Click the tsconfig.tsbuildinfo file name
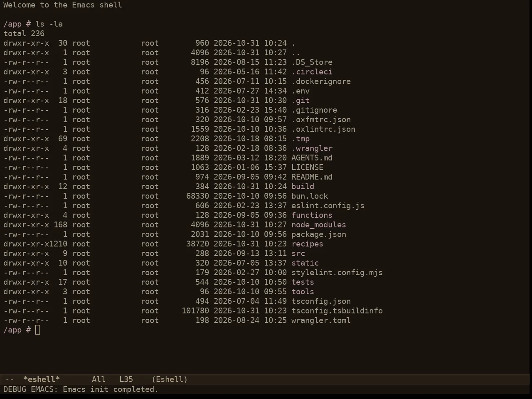Viewport: 532px width, 399px height. pyautogui.click(x=337, y=311)
